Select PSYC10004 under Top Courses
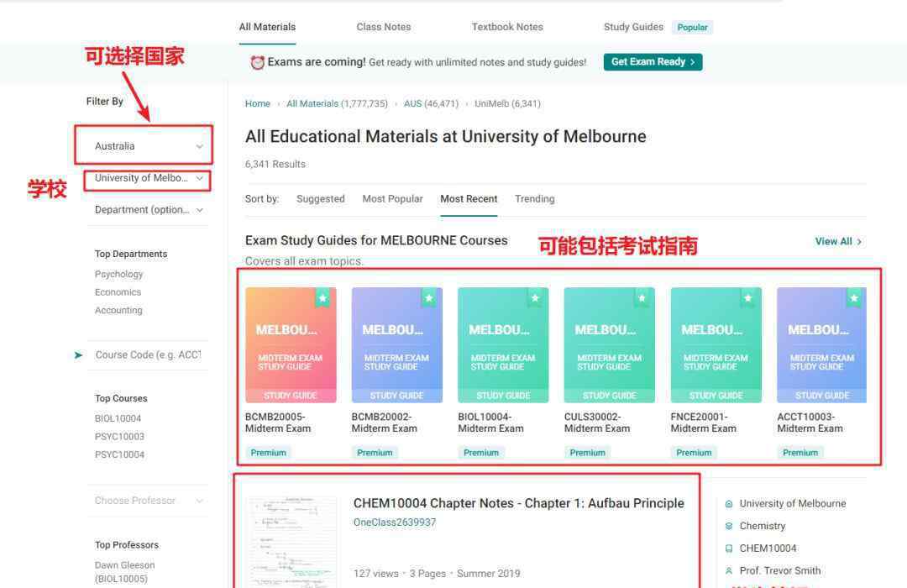This screenshot has width=907, height=588. click(x=120, y=455)
